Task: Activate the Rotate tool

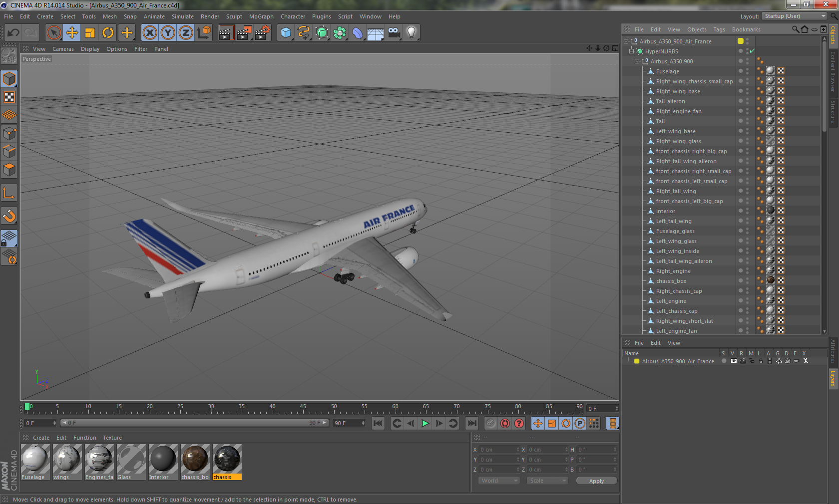Action: 108,33
